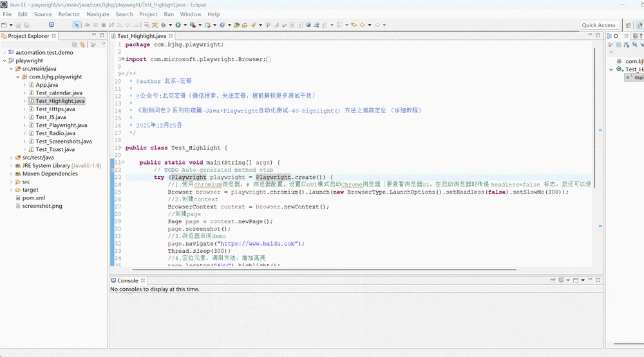This screenshot has height=357, width=644.
Task: Click the Last Edit Location arrow icon
Action: tap(354, 25)
